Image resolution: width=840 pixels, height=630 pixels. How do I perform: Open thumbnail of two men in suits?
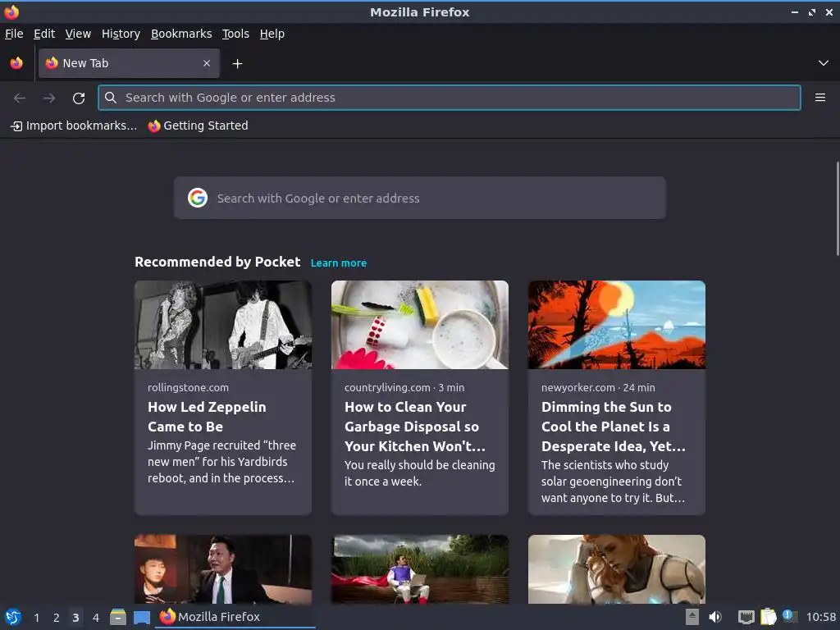tap(223, 569)
